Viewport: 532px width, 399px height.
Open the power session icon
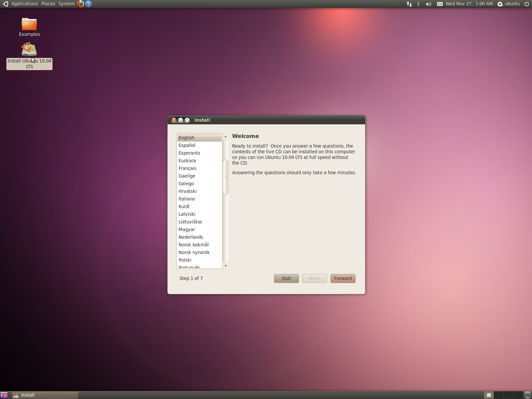click(x=527, y=4)
